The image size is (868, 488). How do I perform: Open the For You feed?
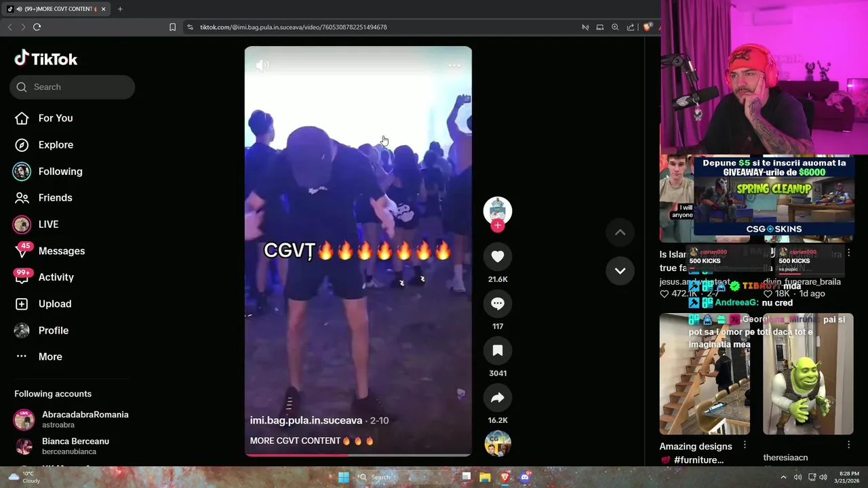pos(43,118)
